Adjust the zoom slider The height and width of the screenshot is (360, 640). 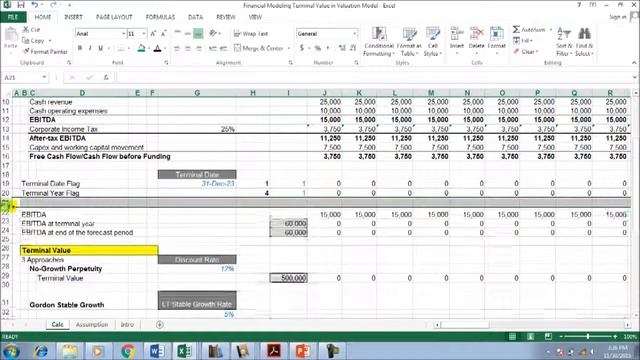588,336
